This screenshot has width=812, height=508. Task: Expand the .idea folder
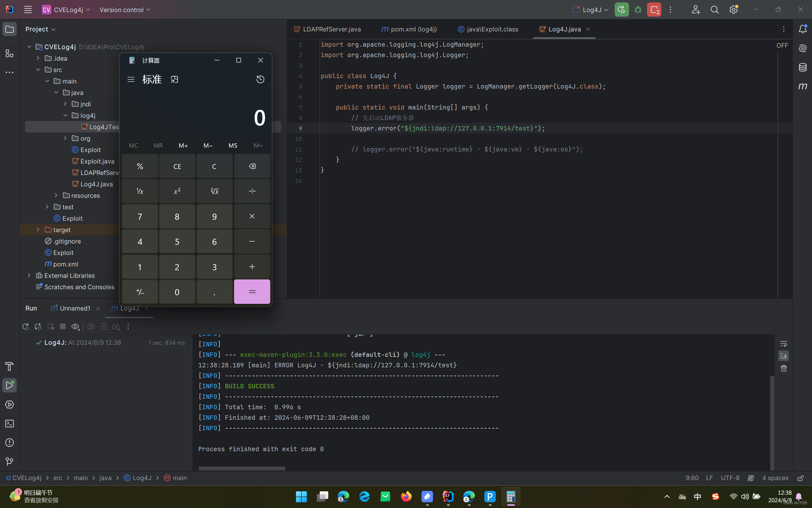coord(38,58)
